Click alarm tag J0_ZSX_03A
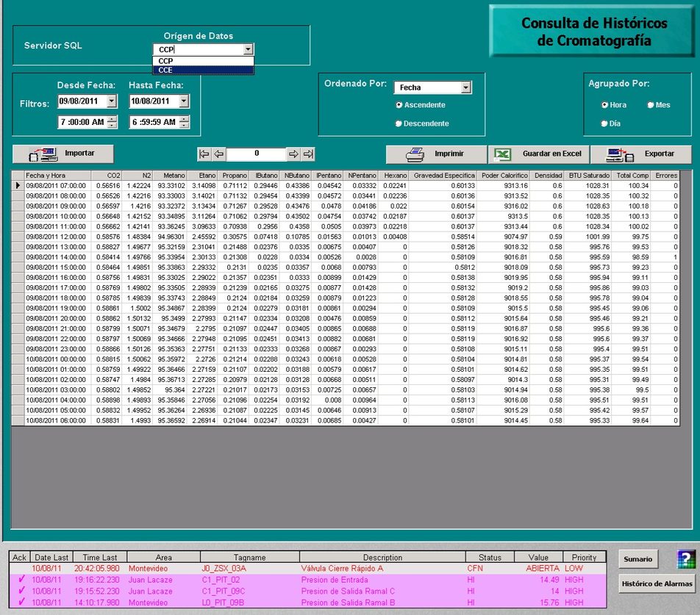This screenshot has width=700, height=615. point(224,568)
